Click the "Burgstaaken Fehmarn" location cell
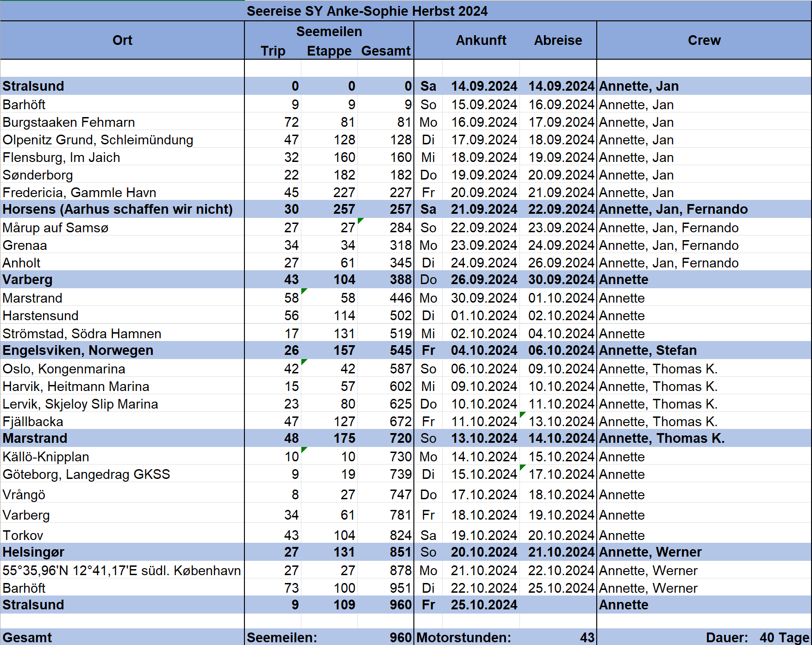The image size is (812, 645). [69, 122]
